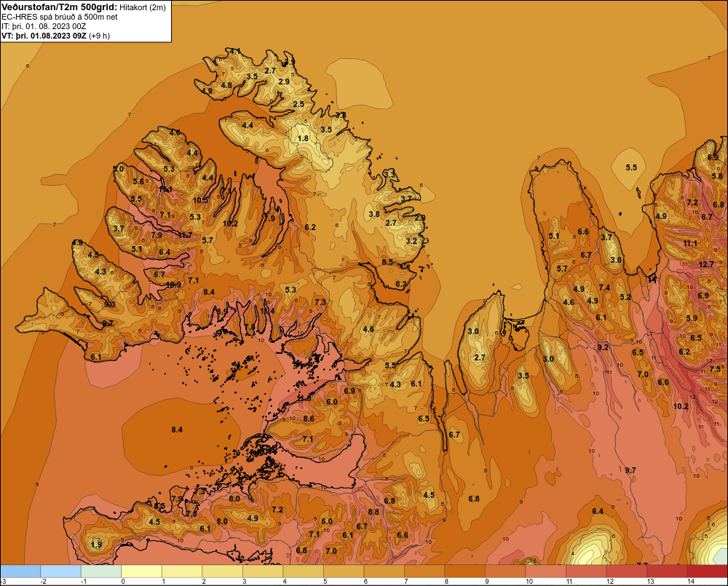Viewport: 728px width, 586px height.
Task: Click the 4.6 label in the central area
Action: click(x=368, y=329)
